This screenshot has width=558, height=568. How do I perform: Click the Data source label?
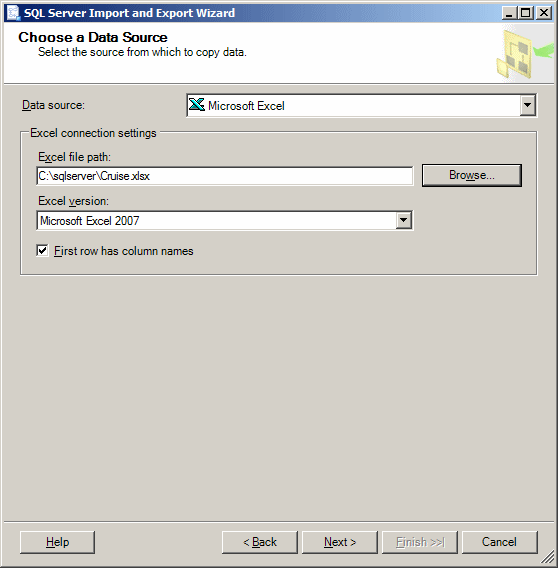point(53,105)
